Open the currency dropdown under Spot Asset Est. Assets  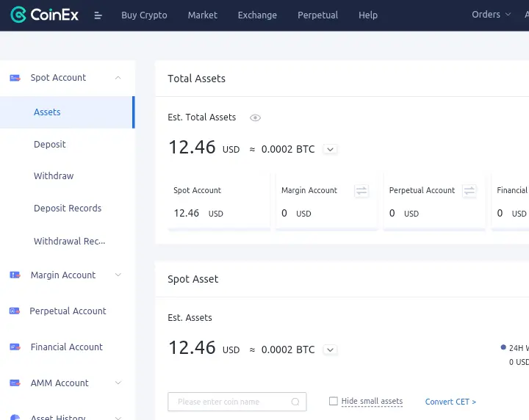coord(331,350)
